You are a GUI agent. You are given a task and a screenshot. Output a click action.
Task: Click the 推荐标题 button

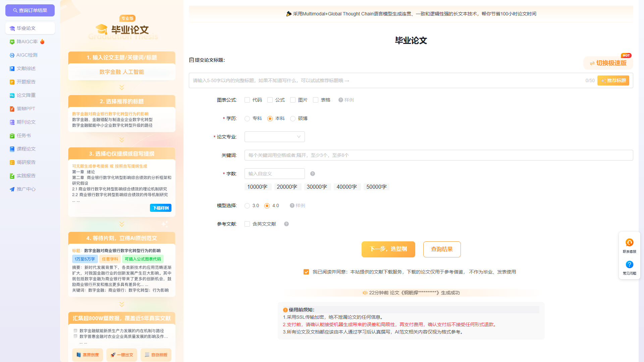(613, 80)
